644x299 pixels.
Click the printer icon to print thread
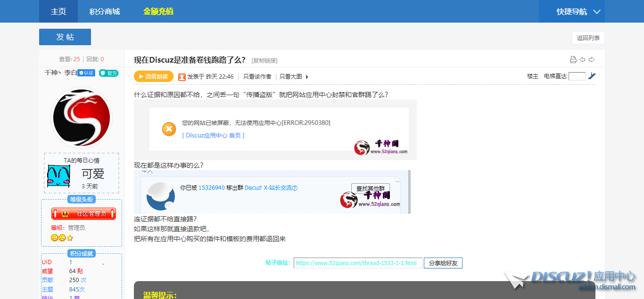pos(573,59)
